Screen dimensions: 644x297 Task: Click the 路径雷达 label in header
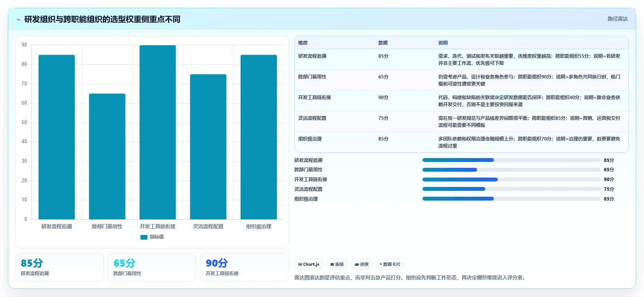618,19
